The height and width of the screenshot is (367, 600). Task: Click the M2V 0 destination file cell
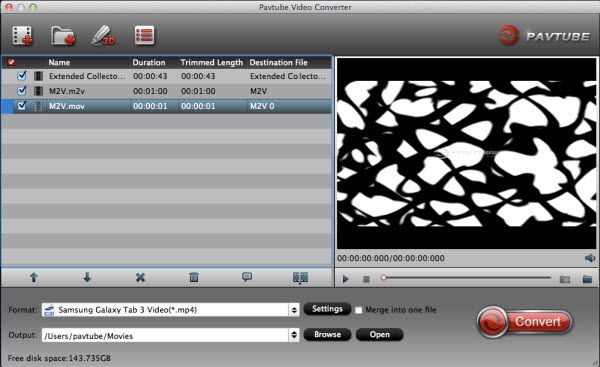tap(262, 106)
